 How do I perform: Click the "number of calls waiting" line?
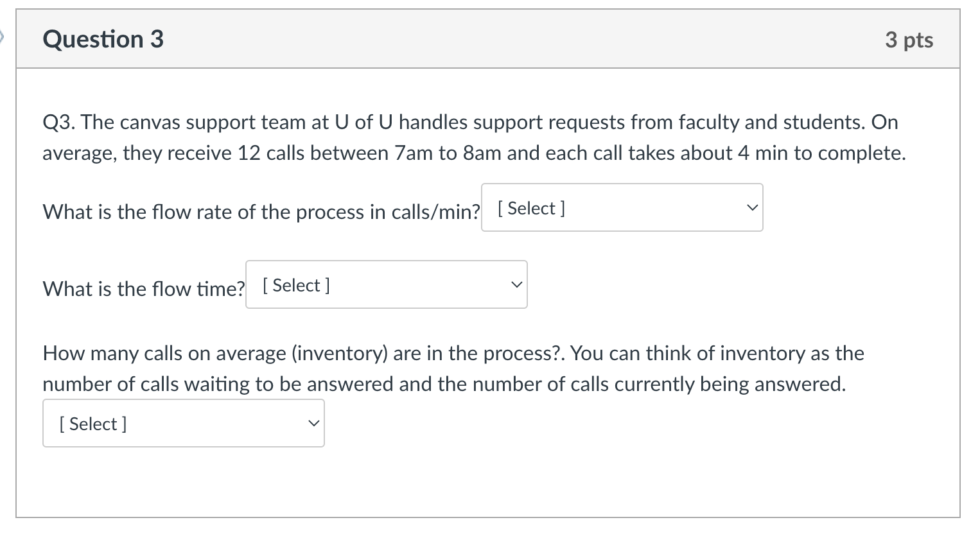444,384
